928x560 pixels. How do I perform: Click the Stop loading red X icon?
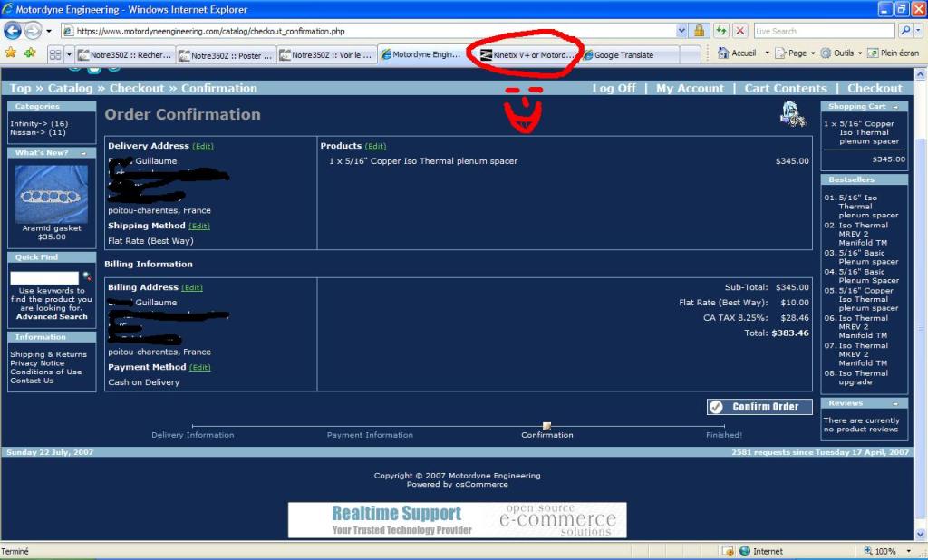pos(739,31)
